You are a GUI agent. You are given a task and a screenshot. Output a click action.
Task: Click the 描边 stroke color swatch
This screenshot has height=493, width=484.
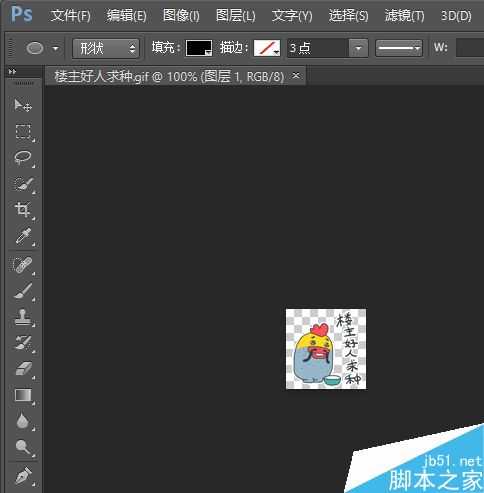click(x=267, y=48)
